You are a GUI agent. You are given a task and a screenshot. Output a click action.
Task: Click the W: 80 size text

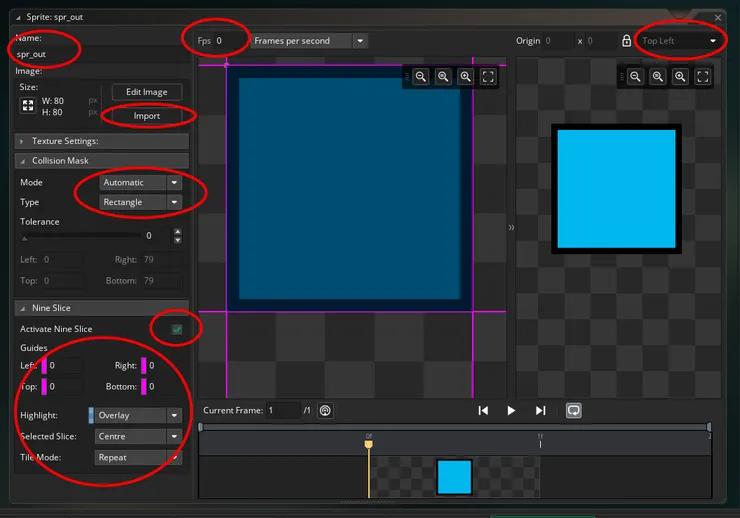(52, 101)
